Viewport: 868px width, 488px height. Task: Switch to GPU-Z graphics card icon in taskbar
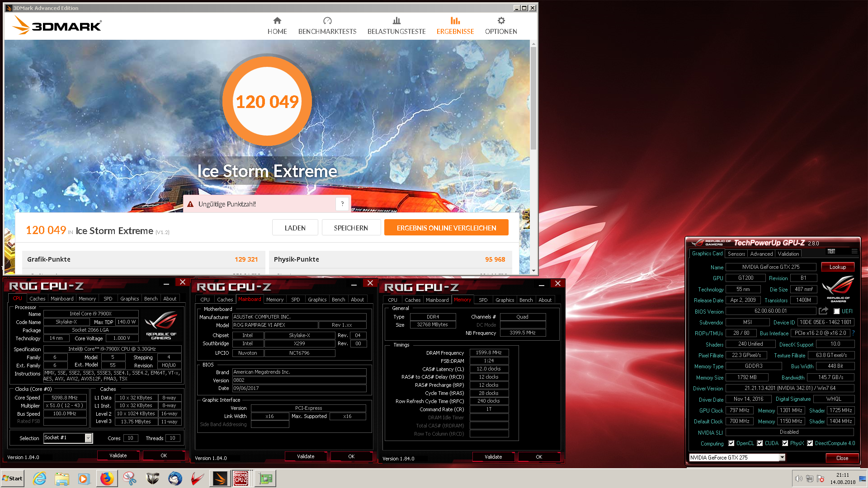(265, 479)
